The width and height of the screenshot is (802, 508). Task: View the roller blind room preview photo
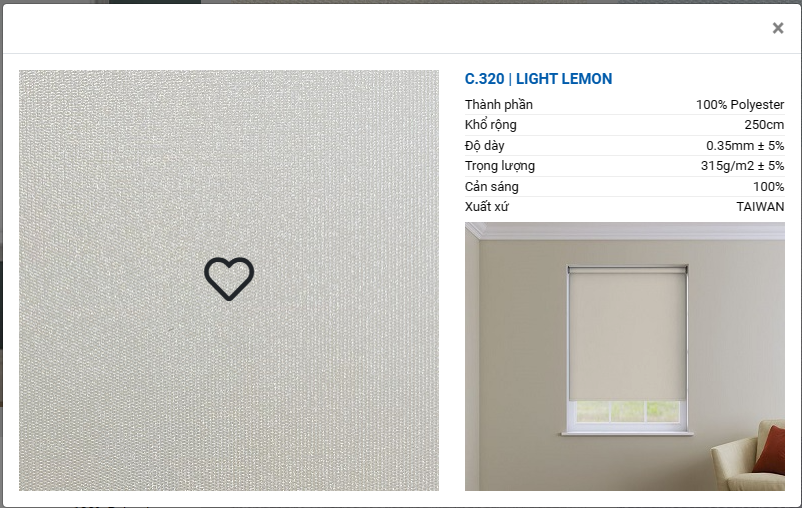click(625, 356)
